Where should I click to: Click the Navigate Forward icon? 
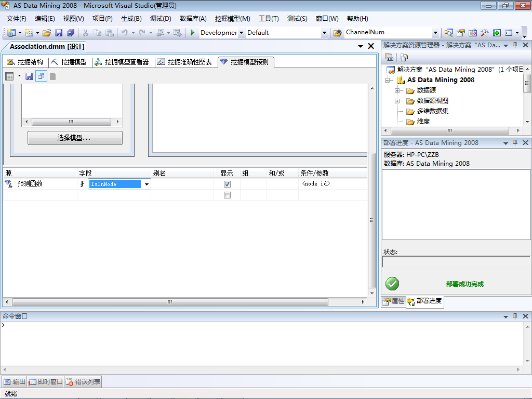pyautogui.click(x=177, y=33)
